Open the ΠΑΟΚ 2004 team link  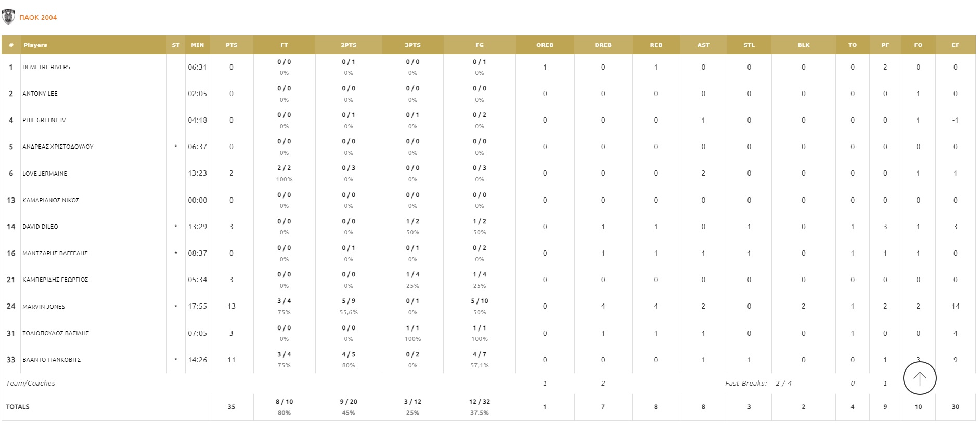(38, 18)
